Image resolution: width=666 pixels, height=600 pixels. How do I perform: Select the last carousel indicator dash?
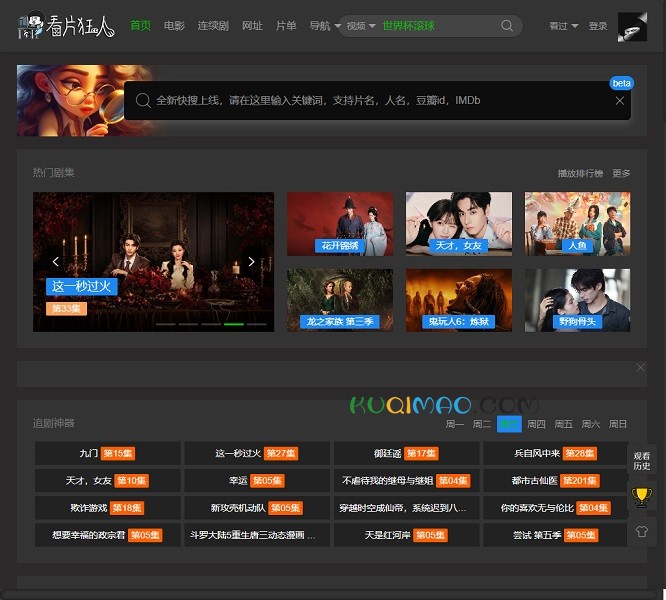tap(257, 324)
